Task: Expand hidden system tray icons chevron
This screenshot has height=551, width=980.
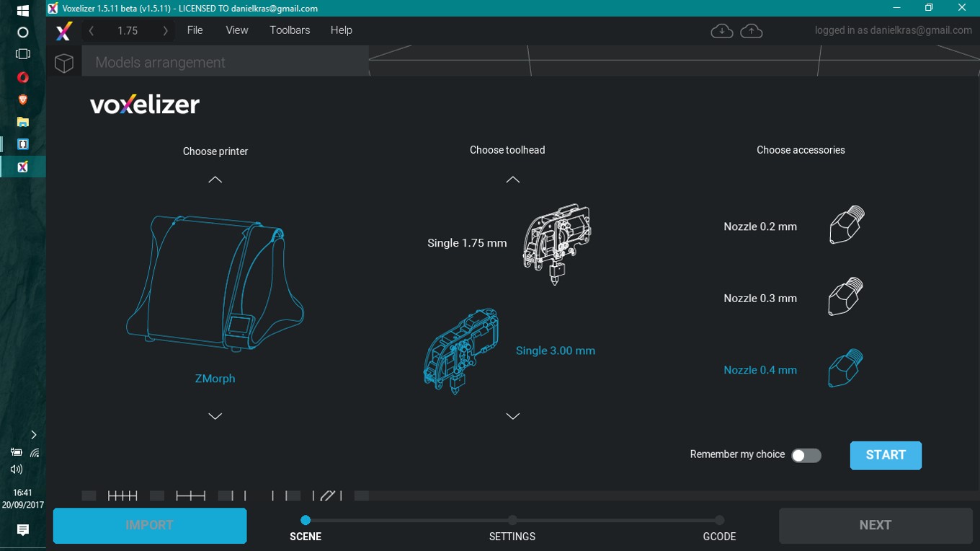Action: (34, 435)
